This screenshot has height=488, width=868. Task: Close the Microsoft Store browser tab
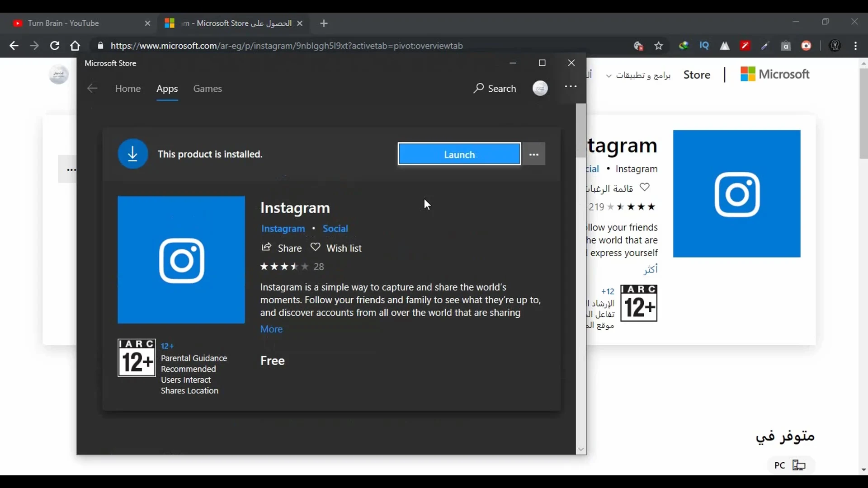pyautogui.click(x=300, y=23)
